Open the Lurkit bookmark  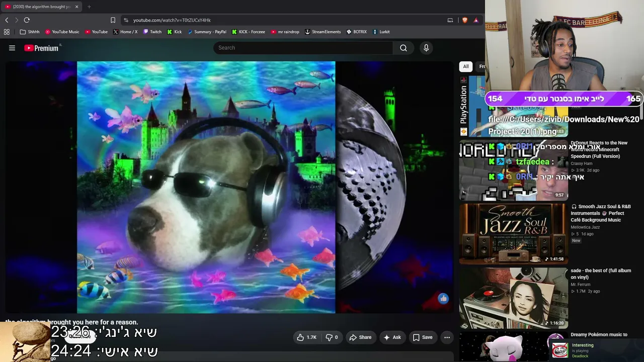(381, 32)
